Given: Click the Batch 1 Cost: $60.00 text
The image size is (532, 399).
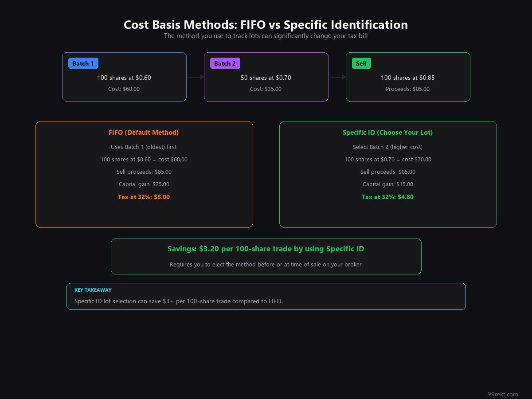Looking at the screenshot, I should click(124, 89).
